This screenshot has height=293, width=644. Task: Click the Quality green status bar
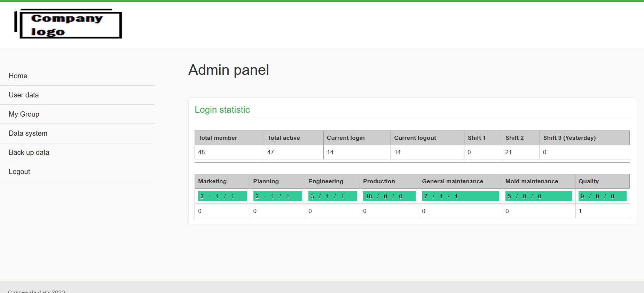click(602, 196)
